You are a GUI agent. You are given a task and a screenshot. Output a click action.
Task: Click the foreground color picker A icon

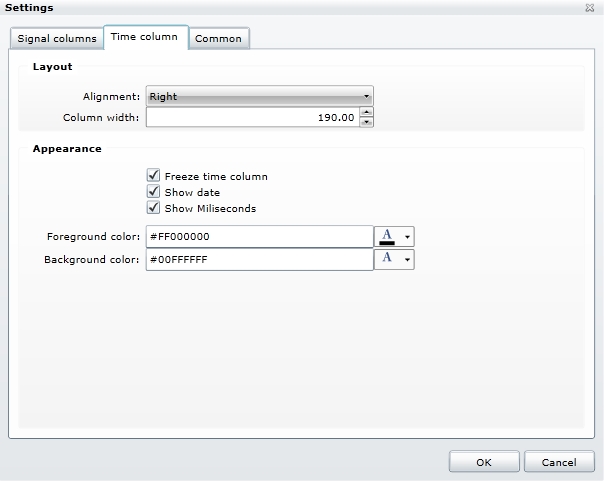pos(387,235)
